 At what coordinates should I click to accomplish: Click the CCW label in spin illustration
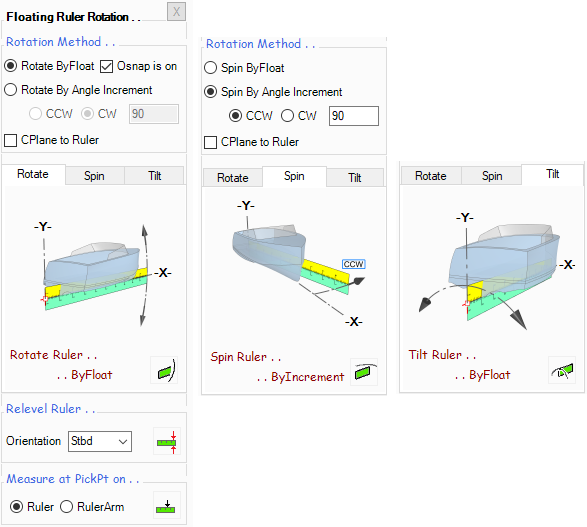coord(353,264)
